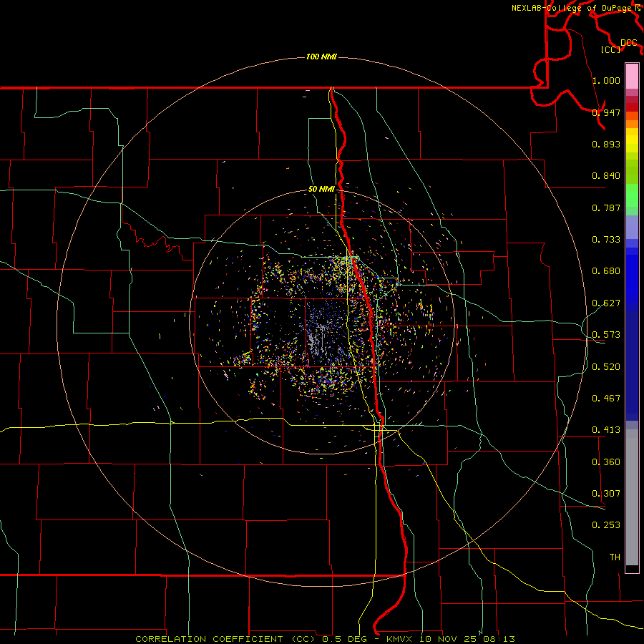
Task: Select the 1.000 value on the color scale
Action: pos(606,80)
